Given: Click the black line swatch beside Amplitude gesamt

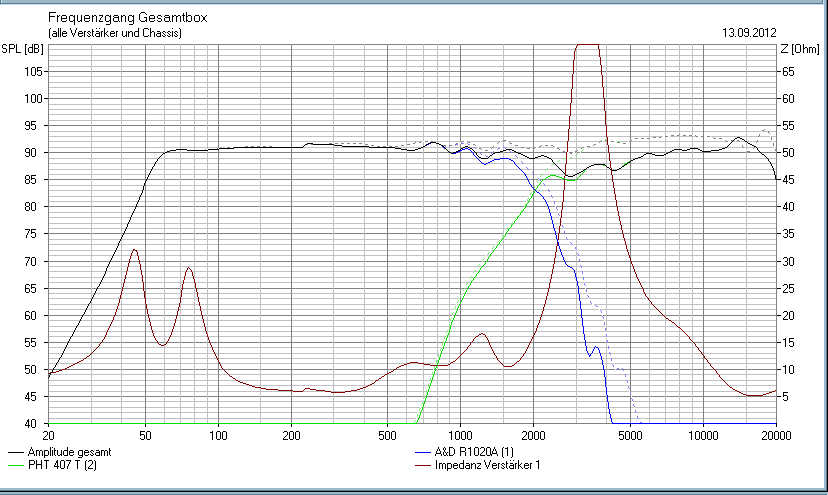Looking at the screenshot, I should (x=16, y=453).
